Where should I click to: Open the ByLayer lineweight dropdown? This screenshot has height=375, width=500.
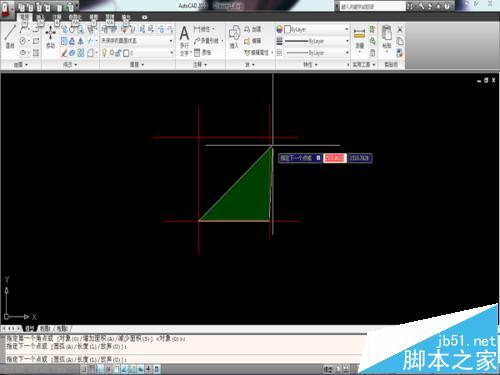click(347, 41)
